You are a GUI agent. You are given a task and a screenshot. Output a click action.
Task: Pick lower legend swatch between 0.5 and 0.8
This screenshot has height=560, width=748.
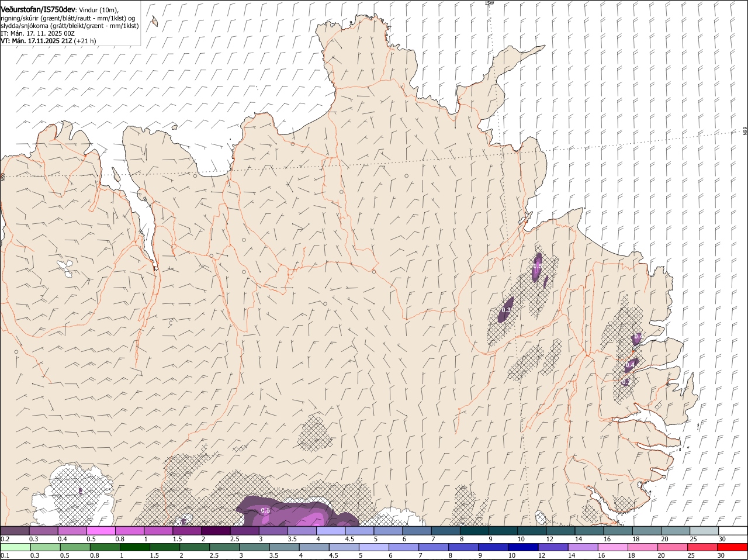[x=75, y=547]
